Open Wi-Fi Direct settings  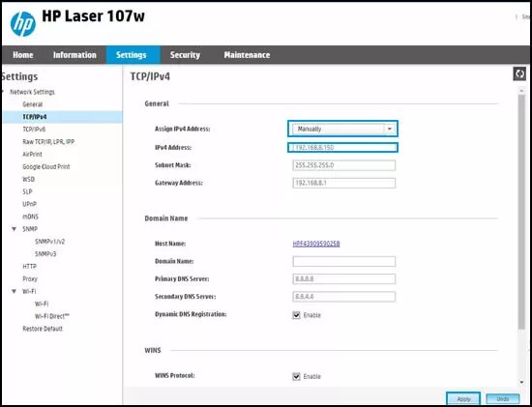point(52,316)
